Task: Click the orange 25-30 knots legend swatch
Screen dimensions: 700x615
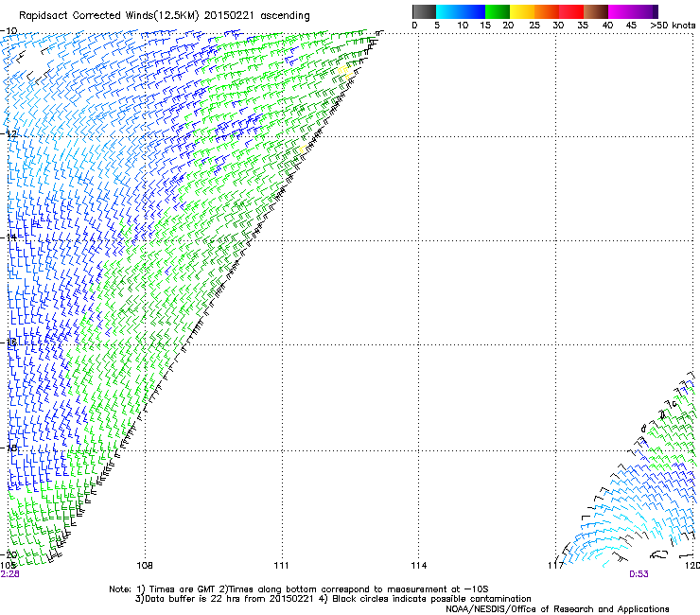Action: [x=547, y=11]
